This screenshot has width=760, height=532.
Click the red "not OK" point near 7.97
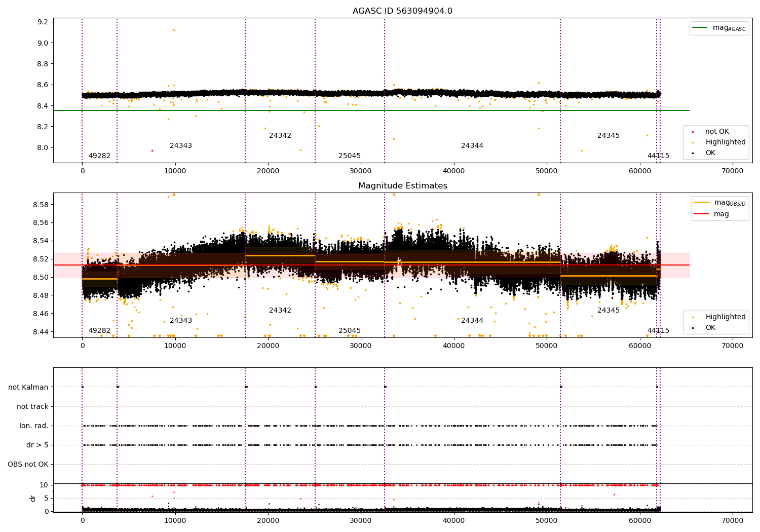coord(152,150)
